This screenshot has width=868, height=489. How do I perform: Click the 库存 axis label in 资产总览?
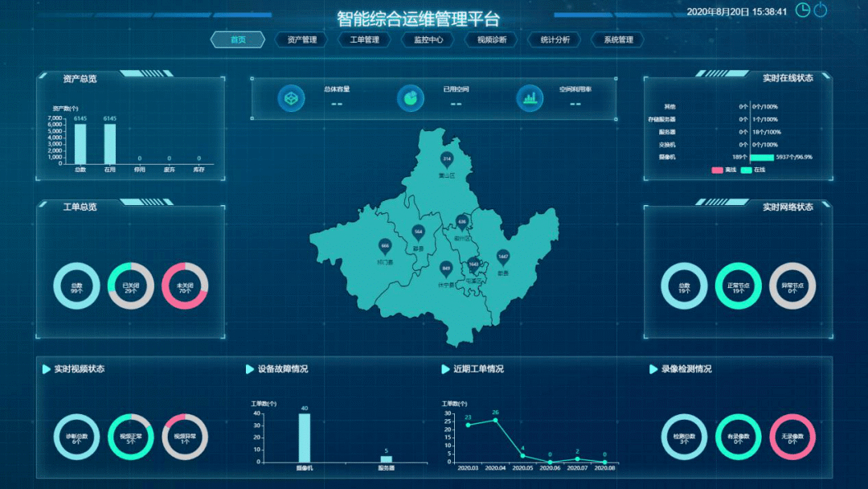199,170
